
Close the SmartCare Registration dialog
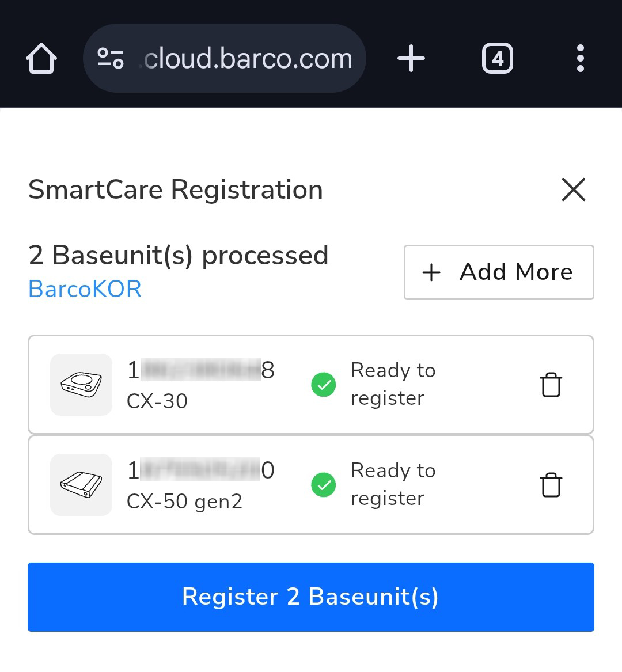tap(573, 189)
